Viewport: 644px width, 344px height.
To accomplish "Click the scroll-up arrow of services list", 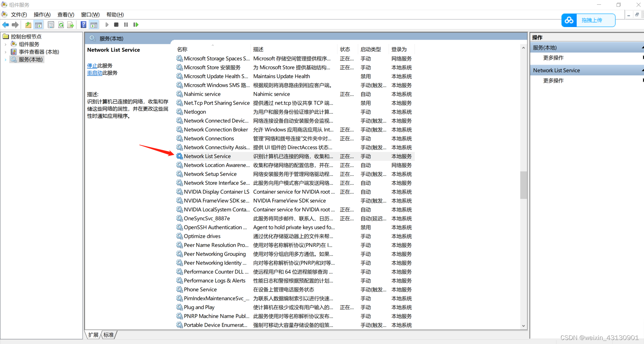I will tap(523, 48).
